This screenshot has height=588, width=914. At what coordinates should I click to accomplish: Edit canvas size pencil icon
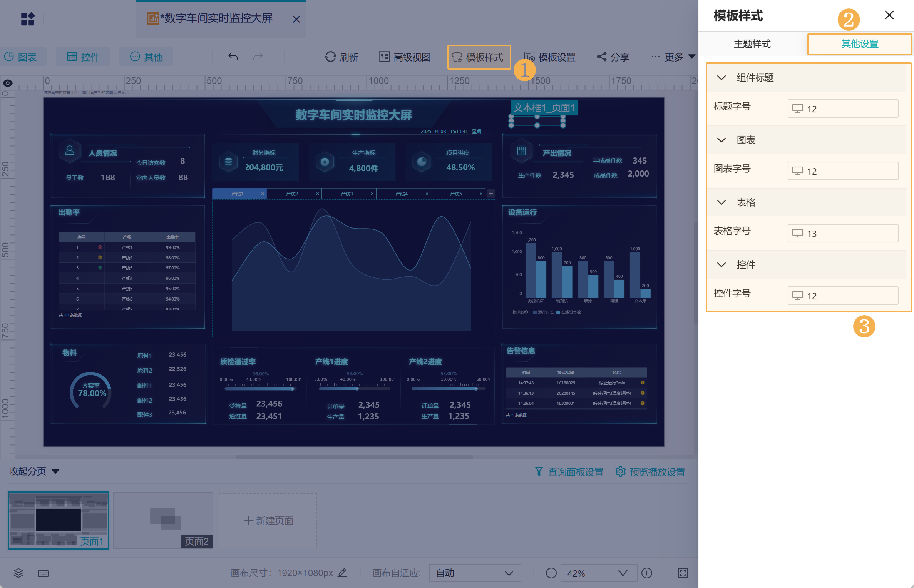[342, 573]
